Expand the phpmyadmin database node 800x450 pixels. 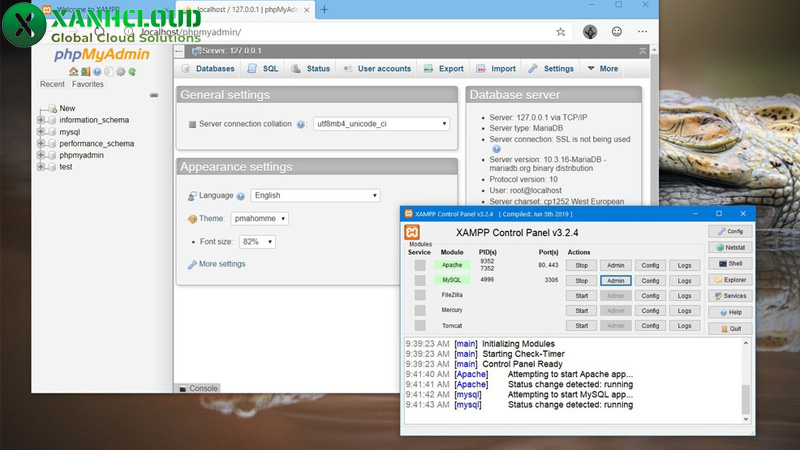pos(41,155)
